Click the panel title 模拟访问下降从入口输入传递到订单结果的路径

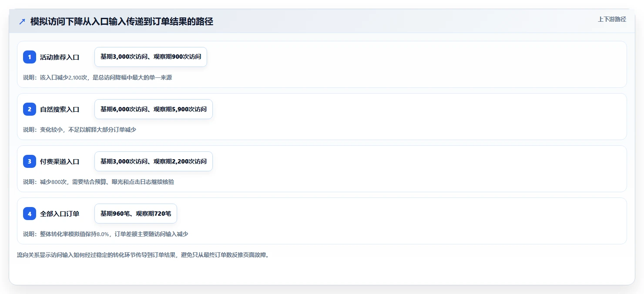122,21
